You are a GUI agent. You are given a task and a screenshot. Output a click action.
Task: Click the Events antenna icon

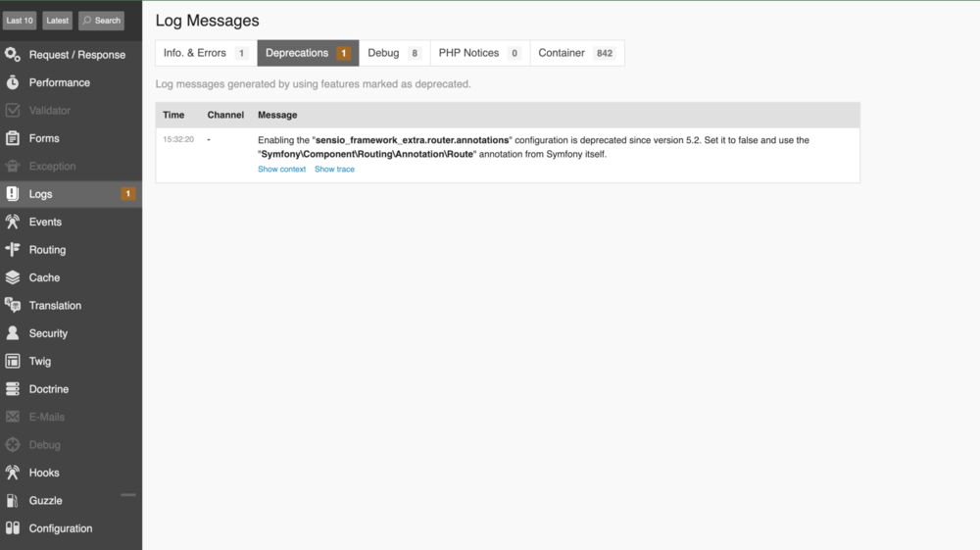(13, 222)
